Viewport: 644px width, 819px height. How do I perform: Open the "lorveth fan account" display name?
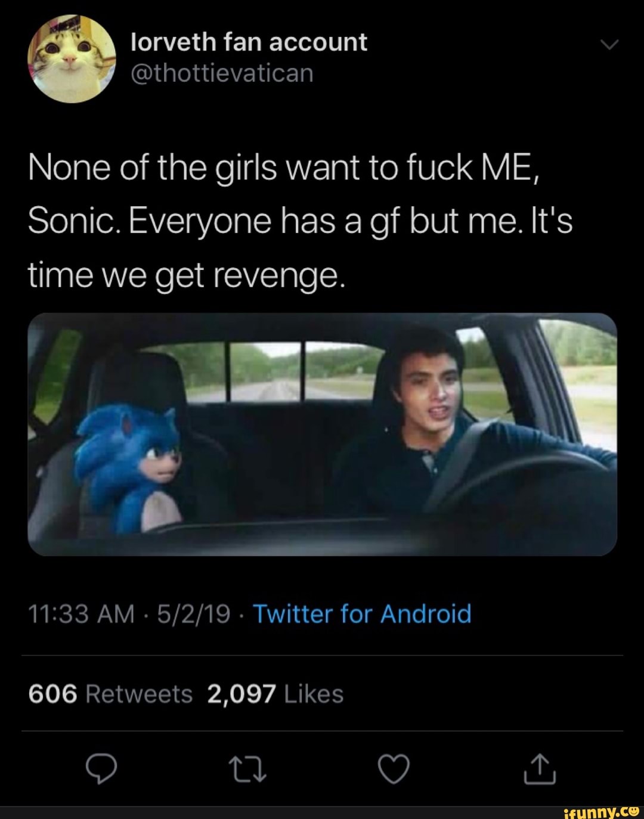249,42
